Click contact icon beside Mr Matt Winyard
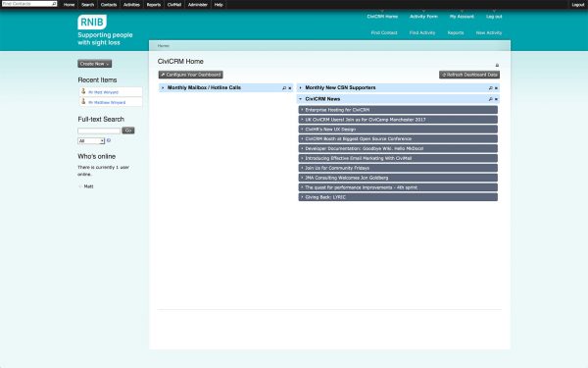588x368 pixels. (x=83, y=91)
